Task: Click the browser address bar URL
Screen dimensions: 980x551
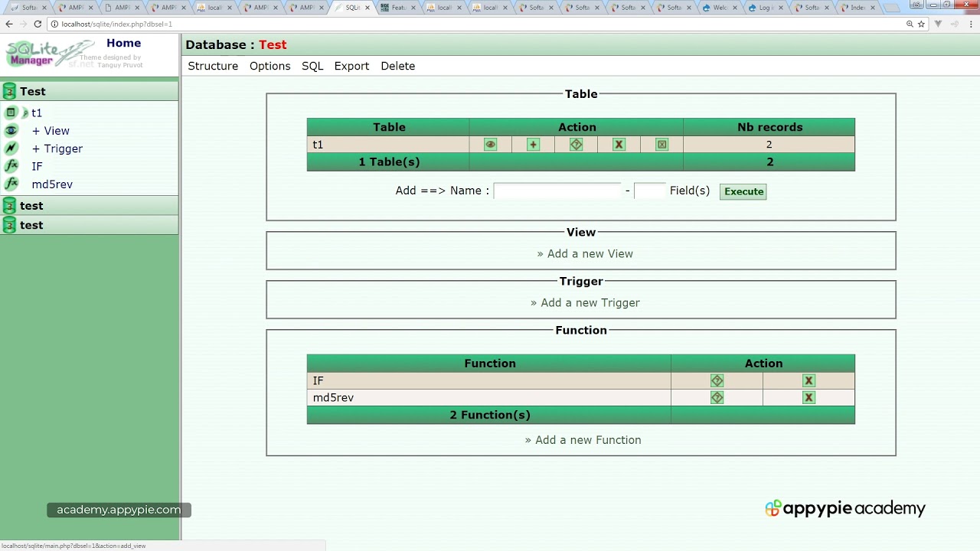Action: [x=116, y=24]
